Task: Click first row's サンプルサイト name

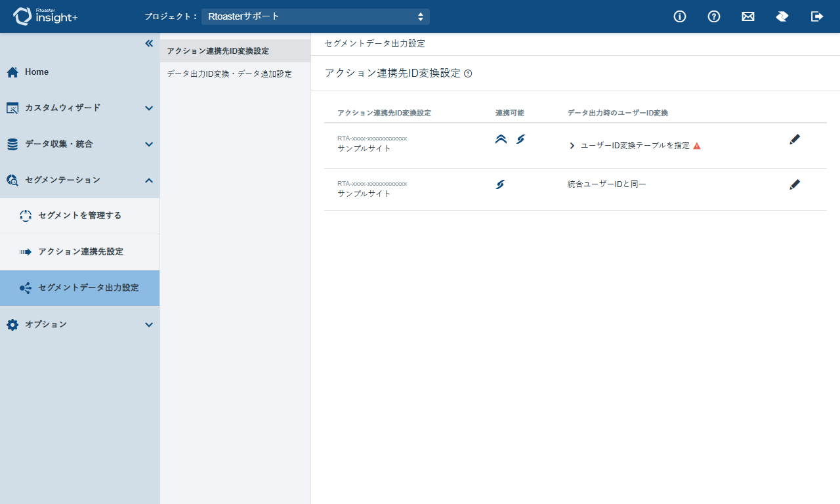Action: 364,148
